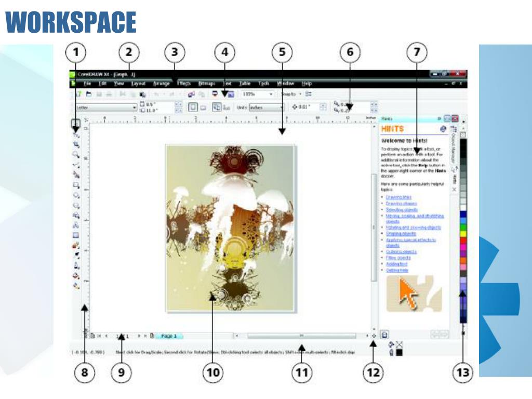Open the Tools menu

tap(263, 84)
